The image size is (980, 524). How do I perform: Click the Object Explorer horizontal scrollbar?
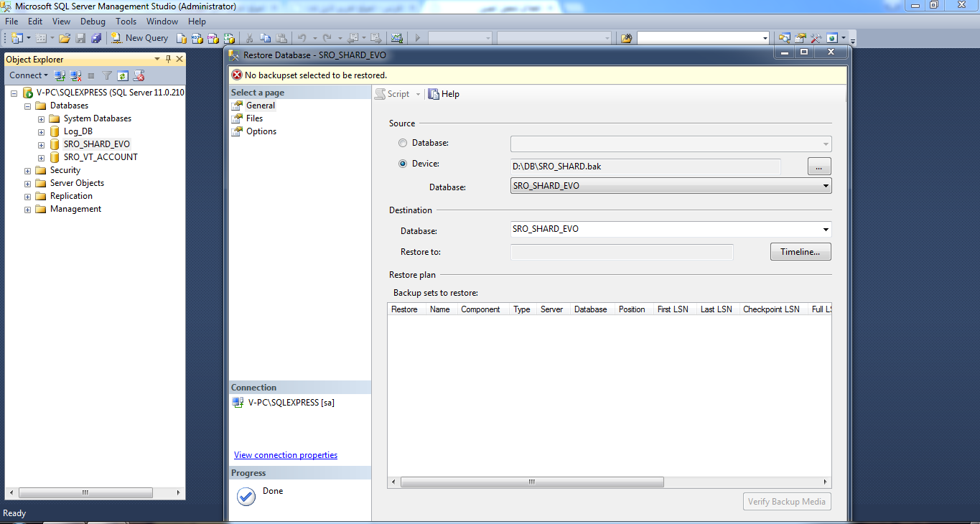coord(85,492)
